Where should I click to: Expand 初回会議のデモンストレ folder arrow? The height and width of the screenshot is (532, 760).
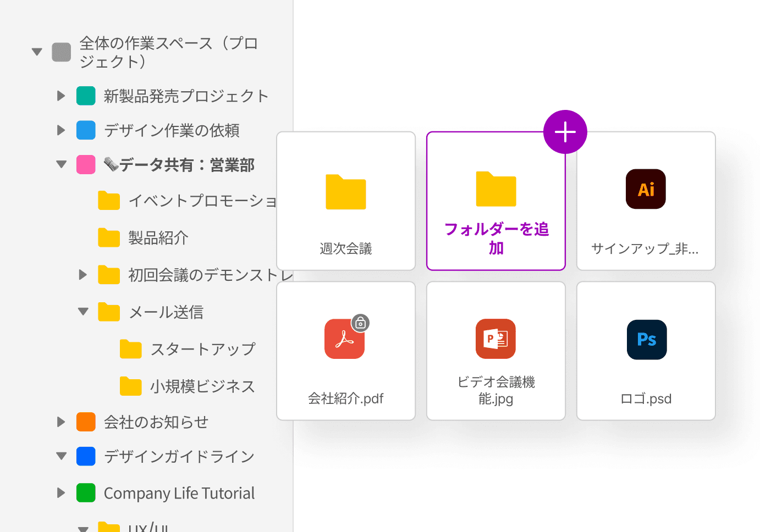coord(83,275)
